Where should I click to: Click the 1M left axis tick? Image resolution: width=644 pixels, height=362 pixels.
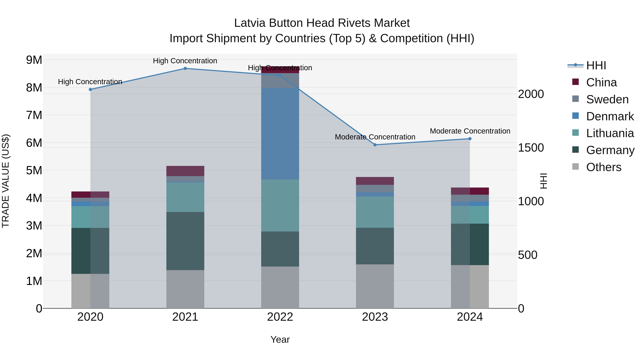point(34,281)
